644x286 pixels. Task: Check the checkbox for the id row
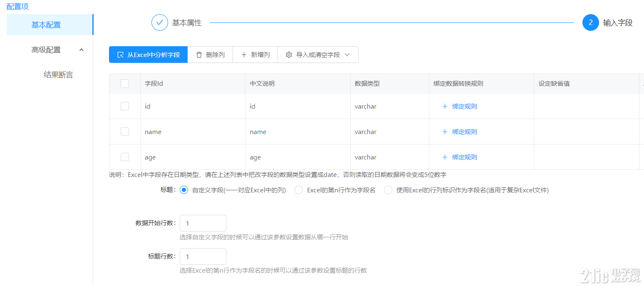click(125, 106)
